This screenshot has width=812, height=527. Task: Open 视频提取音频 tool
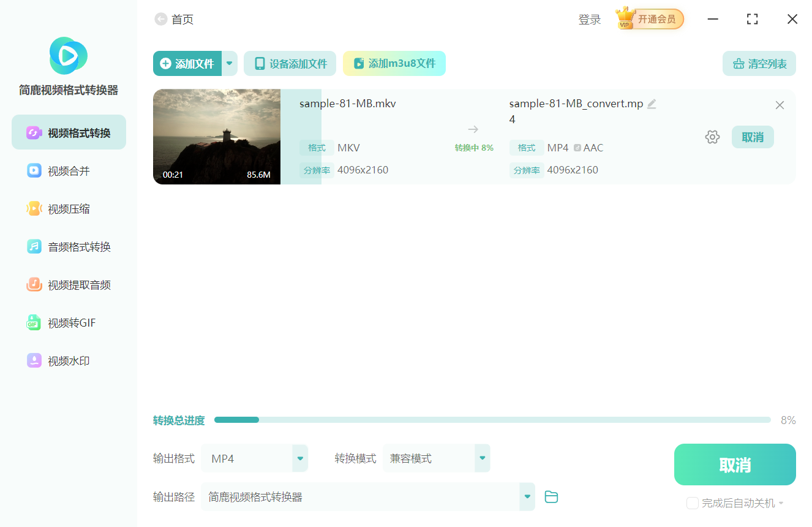[x=69, y=284]
